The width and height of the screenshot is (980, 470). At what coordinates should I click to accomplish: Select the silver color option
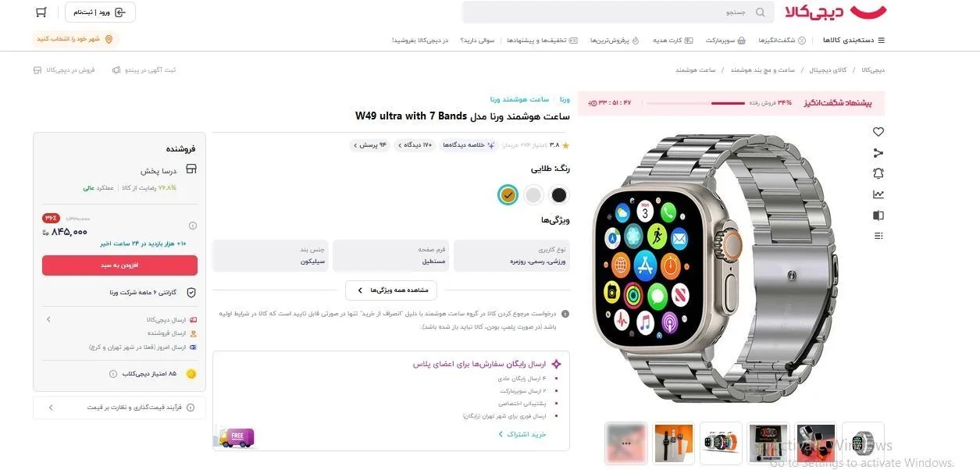(x=533, y=195)
